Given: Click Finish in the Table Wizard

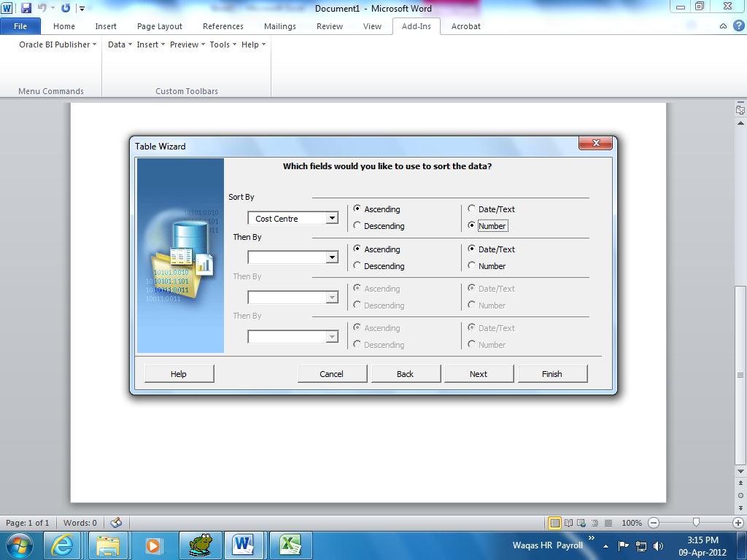Looking at the screenshot, I should coord(552,373).
